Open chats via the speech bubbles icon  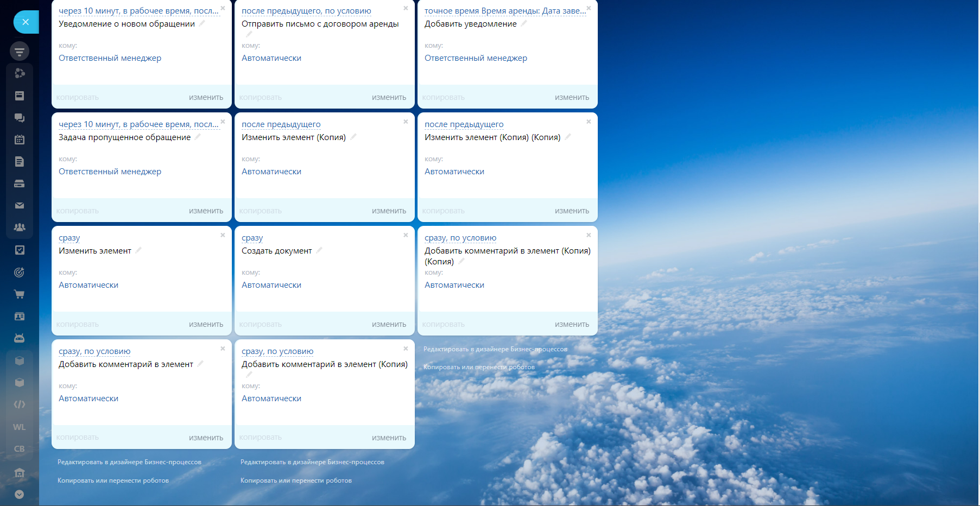pyautogui.click(x=20, y=118)
